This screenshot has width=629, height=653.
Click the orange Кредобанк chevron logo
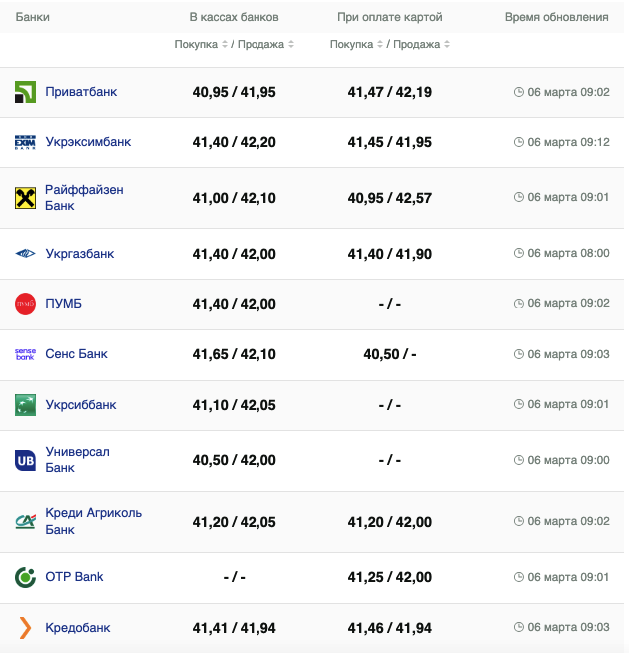[x=25, y=628]
